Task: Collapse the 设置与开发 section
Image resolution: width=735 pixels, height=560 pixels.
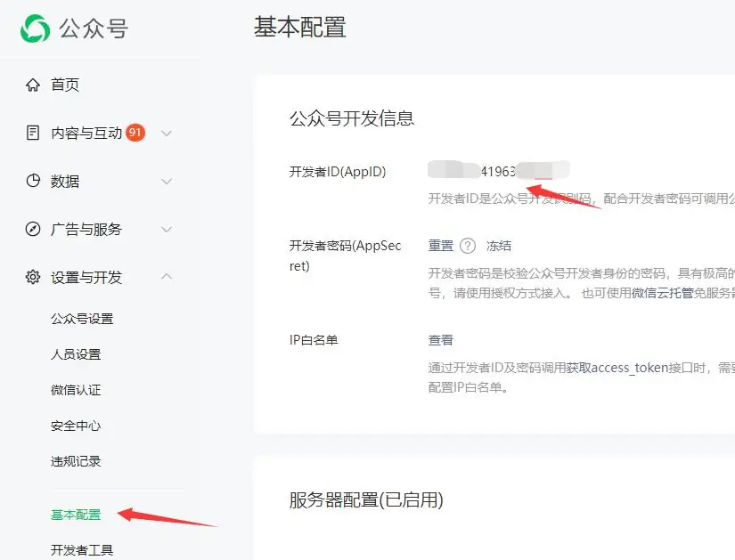Action: [x=167, y=277]
